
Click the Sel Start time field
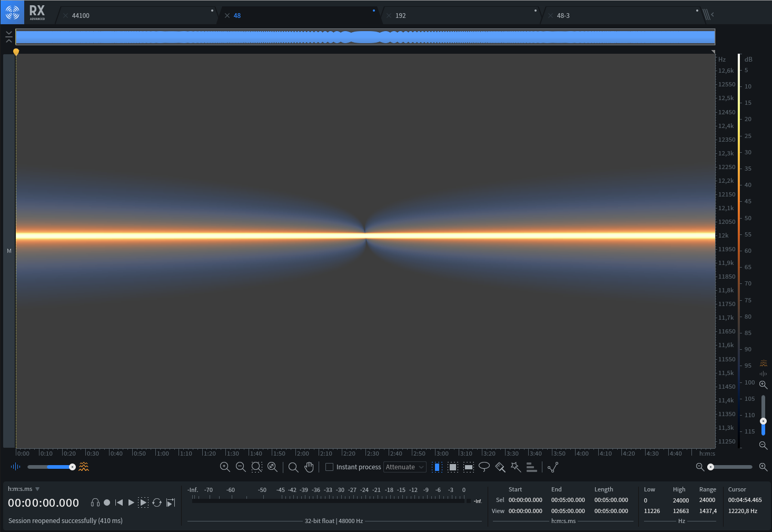(525, 500)
